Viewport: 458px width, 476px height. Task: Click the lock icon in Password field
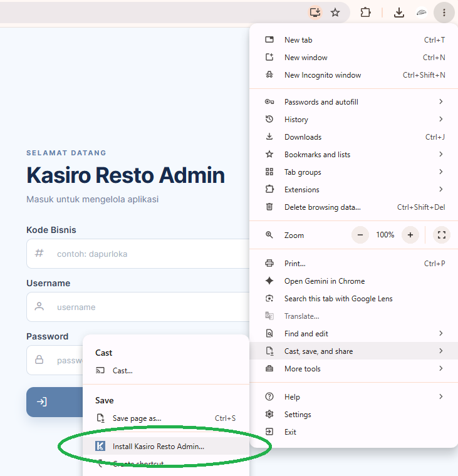pyautogui.click(x=39, y=360)
